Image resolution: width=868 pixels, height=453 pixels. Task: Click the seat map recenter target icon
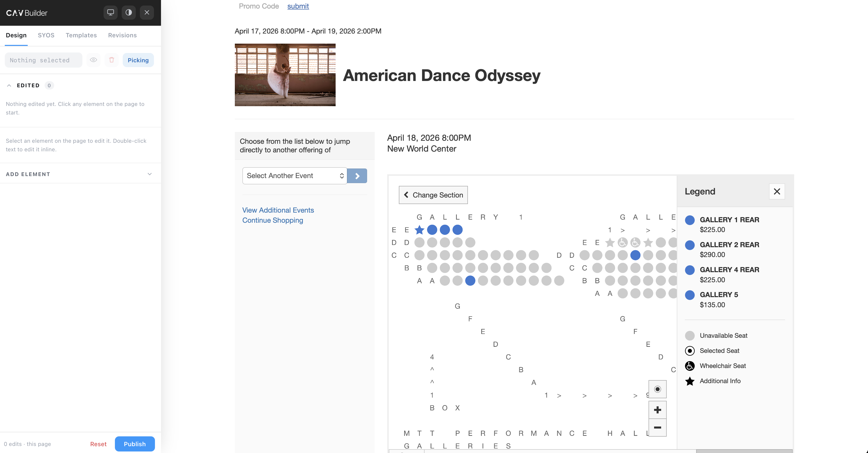[657, 389]
